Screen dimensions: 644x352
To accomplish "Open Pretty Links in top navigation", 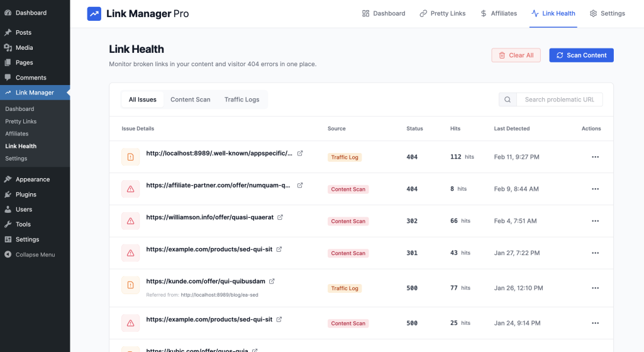I will pos(443,13).
